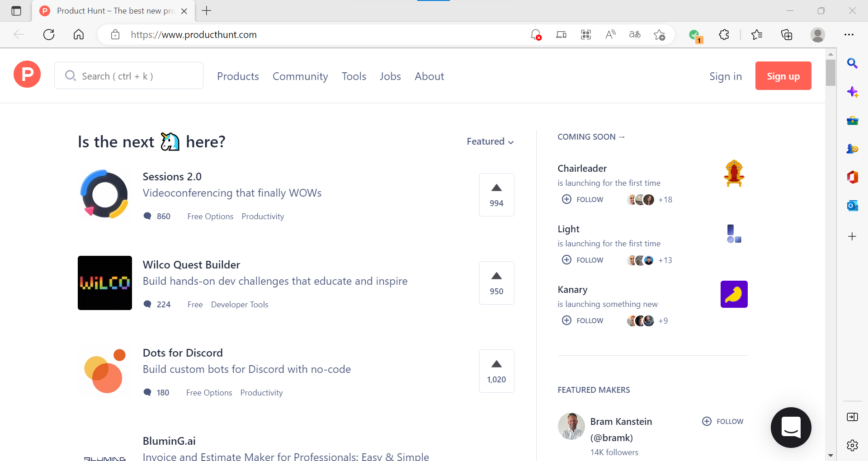Open sidebar settings gear icon
The width and height of the screenshot is (868, 461).
point(852,445)
